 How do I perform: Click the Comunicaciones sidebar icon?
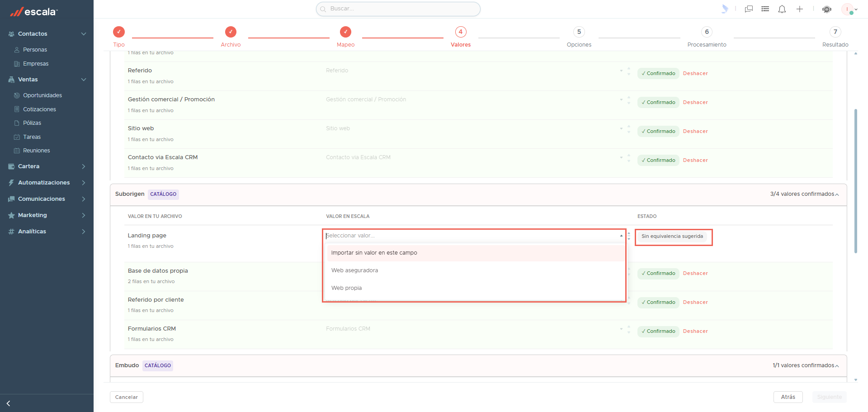click(x=11, y=199)
